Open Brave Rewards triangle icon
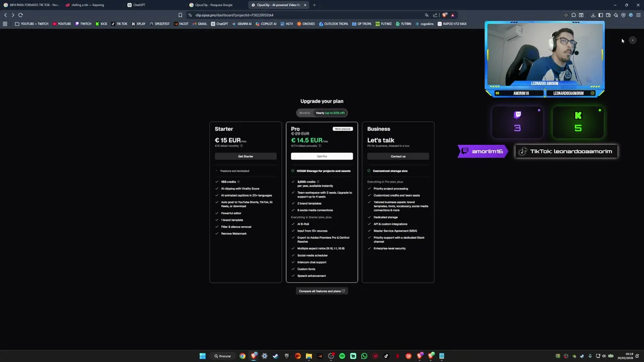644x362 pixels. [452, 15]
